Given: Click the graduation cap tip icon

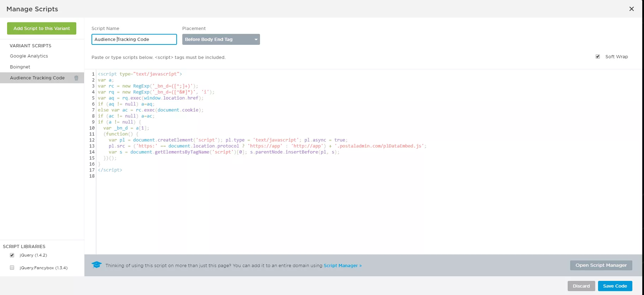Looking at the screenshot, I should coord(96,265).
